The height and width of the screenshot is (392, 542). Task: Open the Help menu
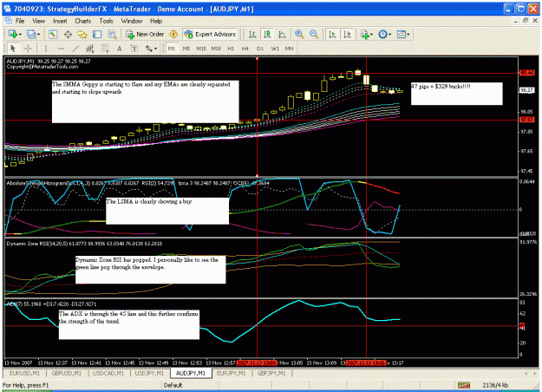[156, 21]
